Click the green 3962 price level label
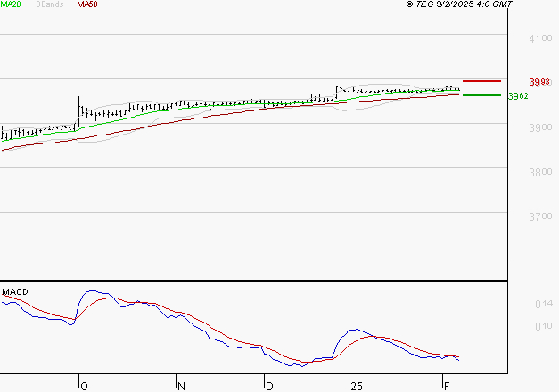559x392 pixels. (x=517, y=96)
